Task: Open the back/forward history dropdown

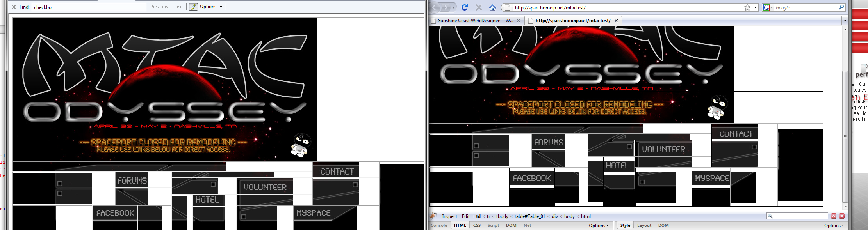Action: pos(453,7)
